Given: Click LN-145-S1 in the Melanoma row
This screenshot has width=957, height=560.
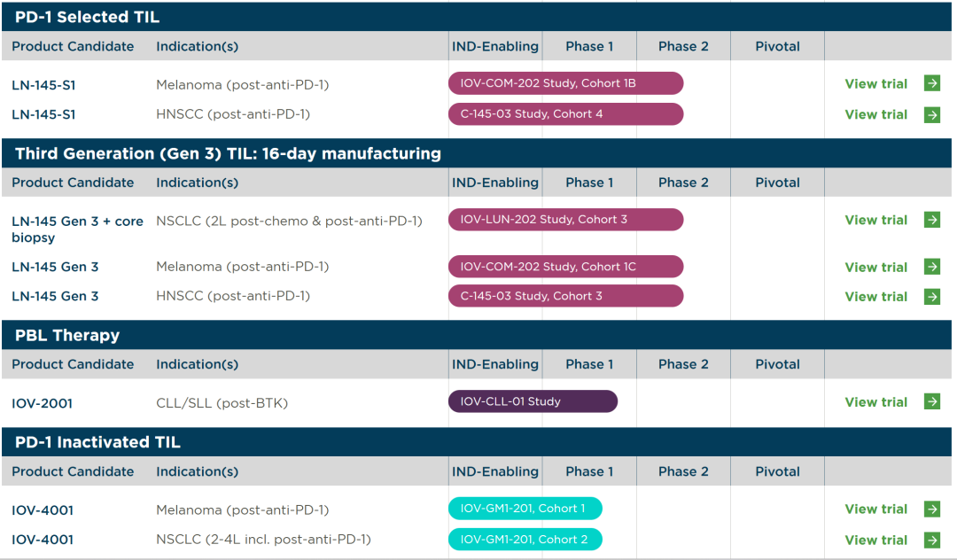Looking at the screenshot, I should (43, 85).
